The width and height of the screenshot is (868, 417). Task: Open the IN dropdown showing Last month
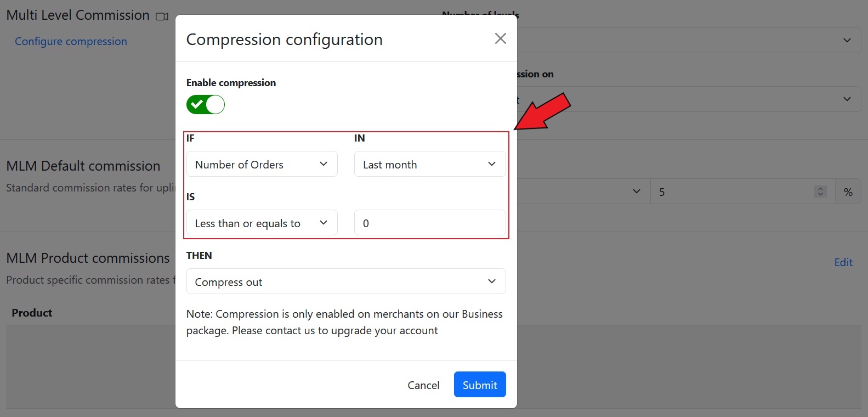click(x=429, y=164)
